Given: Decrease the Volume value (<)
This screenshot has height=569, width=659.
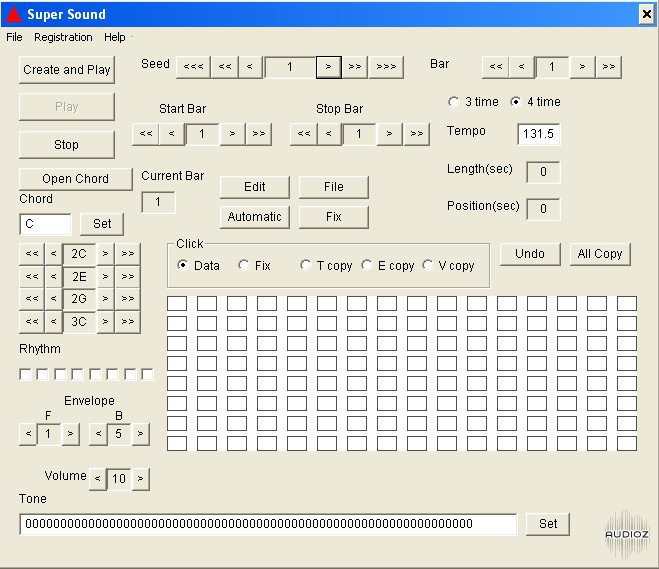Looking at the screenshot, I should tap(98, 479).
